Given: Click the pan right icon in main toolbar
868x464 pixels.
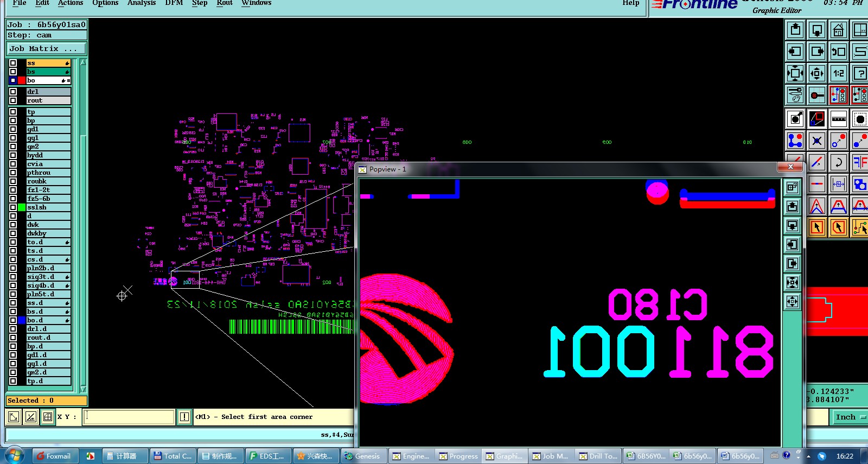Looking at the screenshot, I should pos(817,52).
